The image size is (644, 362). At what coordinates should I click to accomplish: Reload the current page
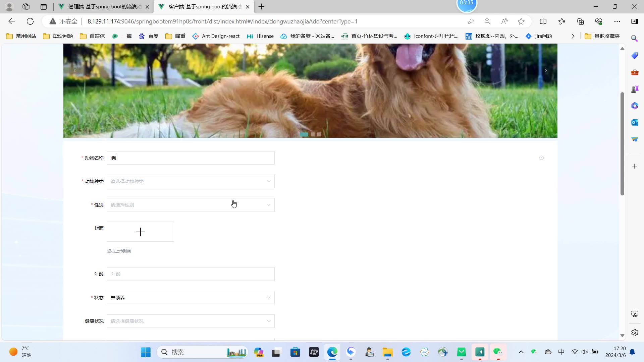click(30, 21)
